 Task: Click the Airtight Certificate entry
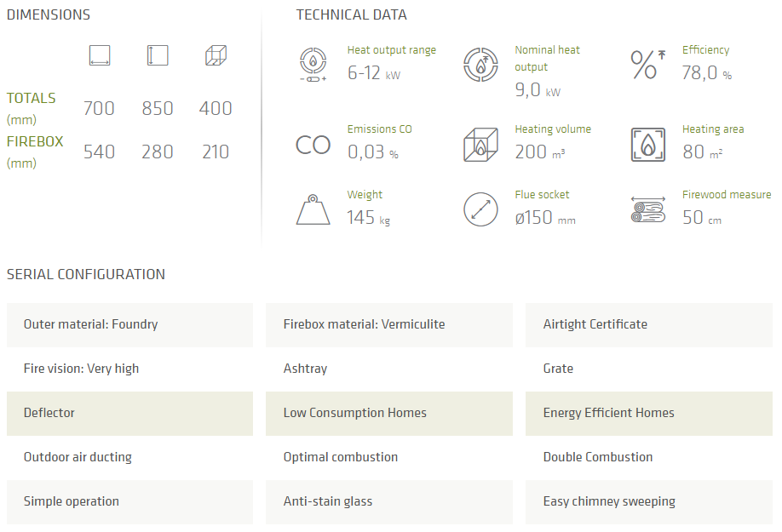pyautogui.click(x=649, y=324)
